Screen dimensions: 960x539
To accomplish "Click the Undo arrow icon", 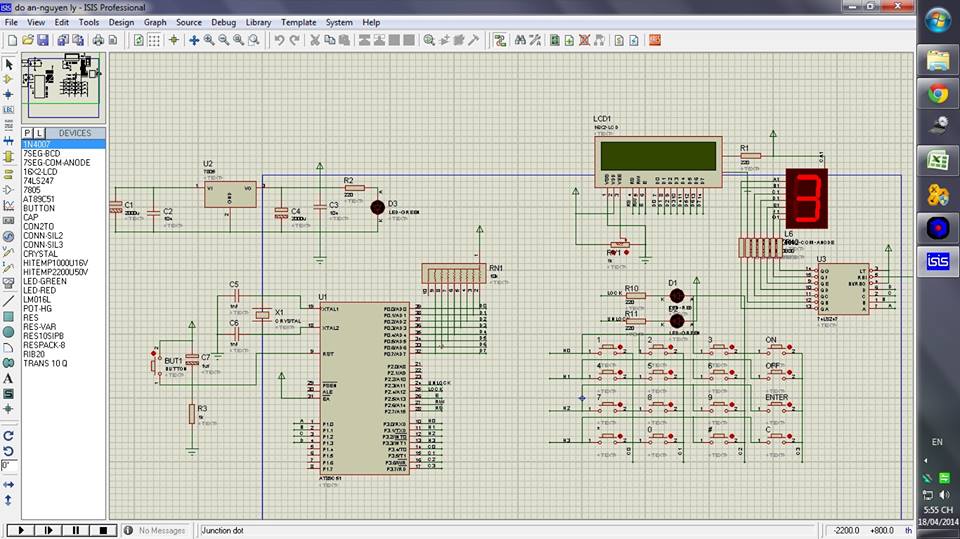I will click(x=280, y=40).
